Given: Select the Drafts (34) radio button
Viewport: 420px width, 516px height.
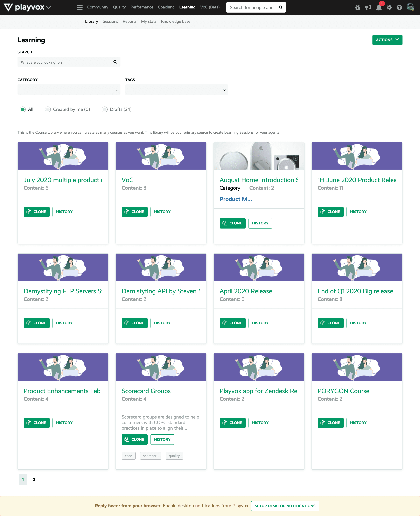Looking at the screenshot, I should tap(105, 109).
